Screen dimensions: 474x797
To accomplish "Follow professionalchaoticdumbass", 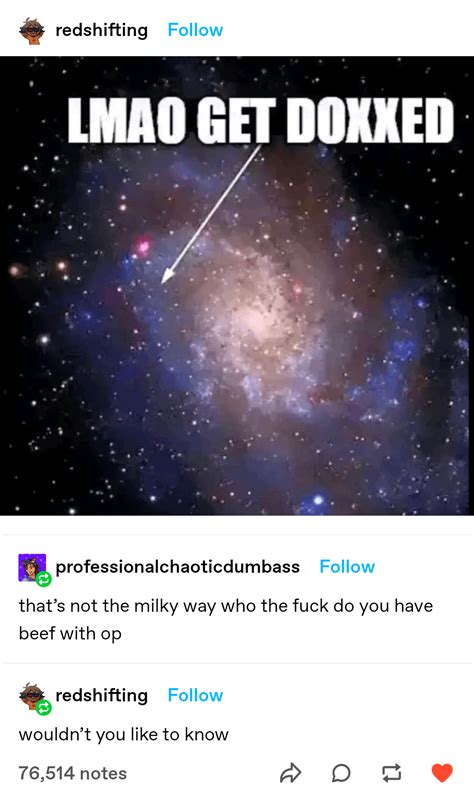I will [x=347, y=567].
